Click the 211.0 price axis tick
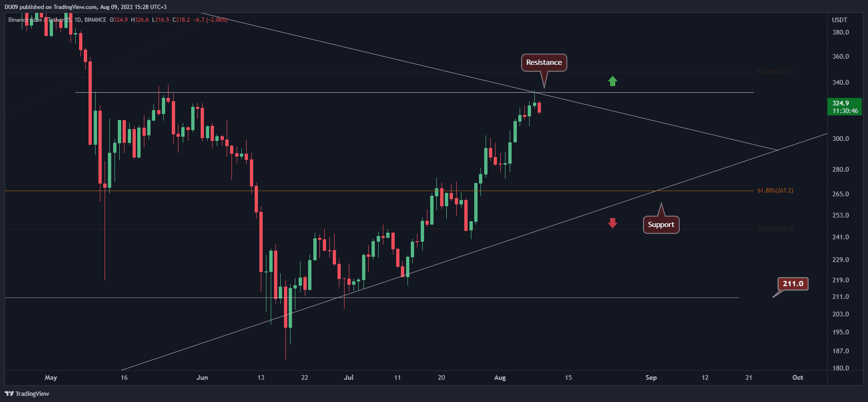 [x=841, y=297]
